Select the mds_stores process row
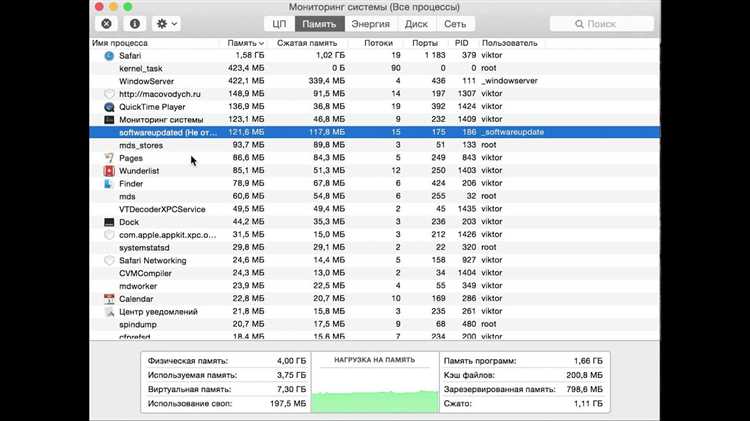 point(375,145)
